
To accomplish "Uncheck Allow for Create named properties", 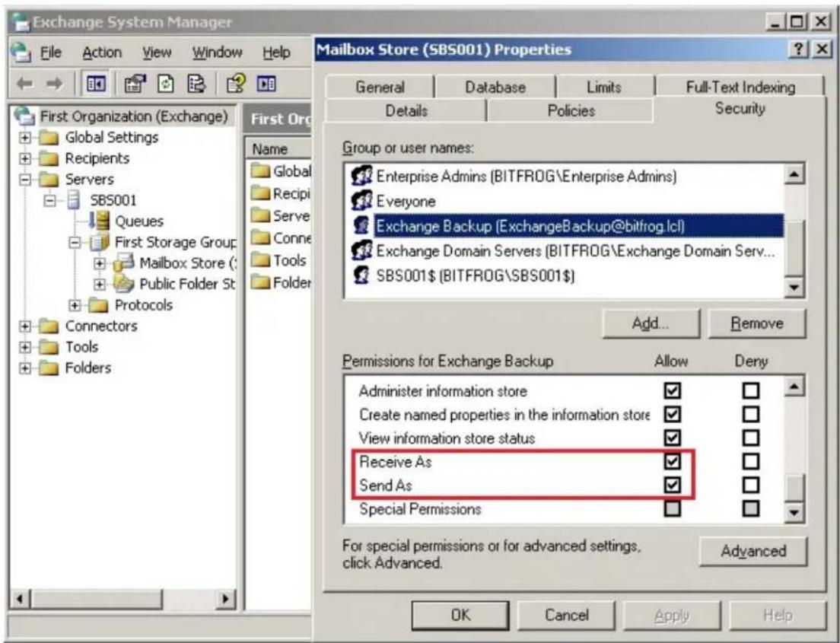I will coord(673,414).
